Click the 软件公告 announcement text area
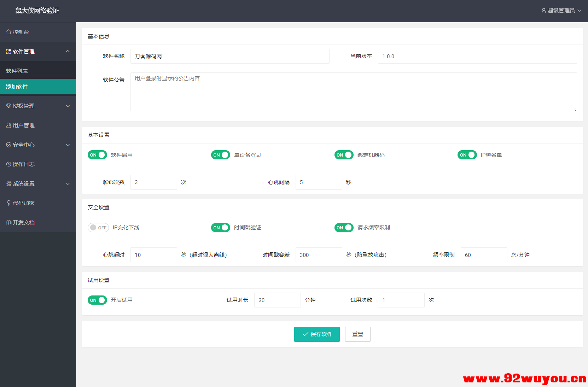This screenshot has height=387, width=588. pyautogui.click(x=353, y=92)
